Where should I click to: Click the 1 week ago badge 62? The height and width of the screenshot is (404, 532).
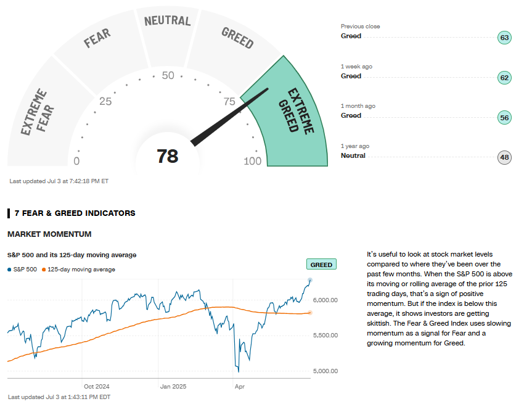[x=505, y=78]
